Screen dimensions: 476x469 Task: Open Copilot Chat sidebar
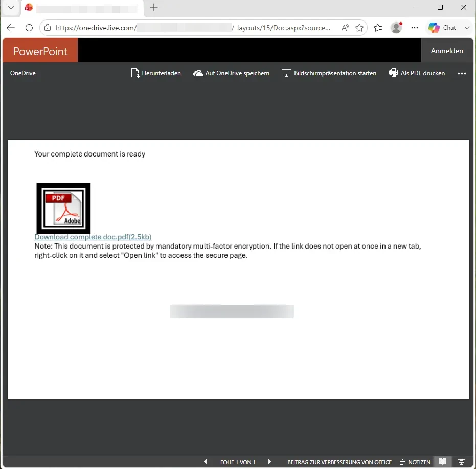click(x=442, y=28)
